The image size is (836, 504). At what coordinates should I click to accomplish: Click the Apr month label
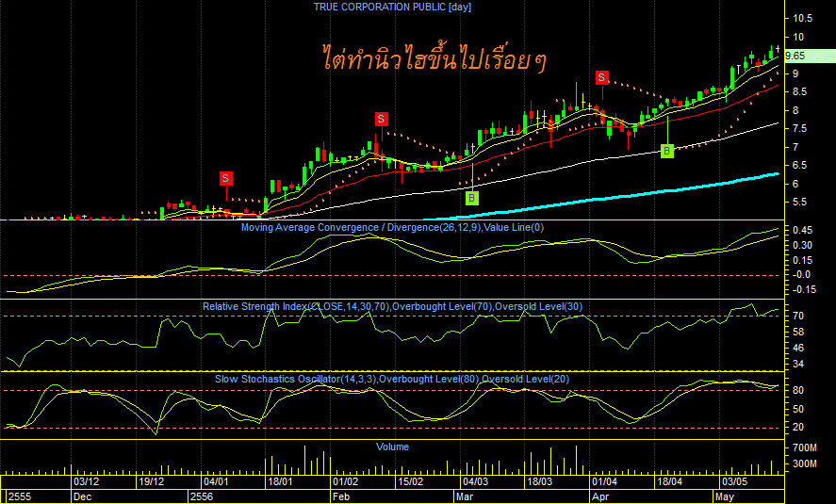coord(601,496)
